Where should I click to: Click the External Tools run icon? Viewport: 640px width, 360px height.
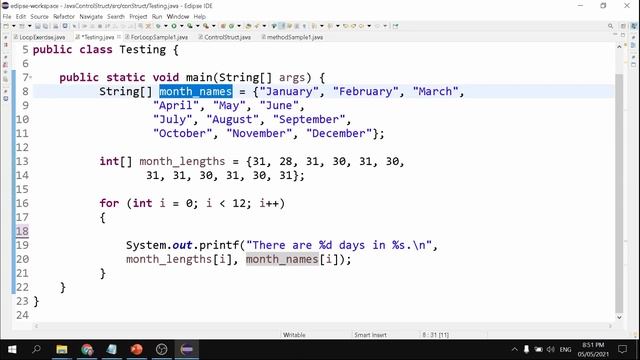coord(206,26)
